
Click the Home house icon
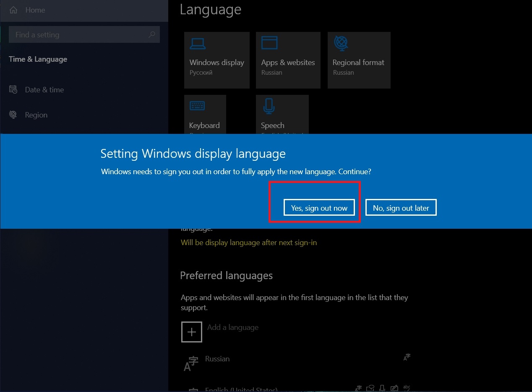[x=13, y=10]
